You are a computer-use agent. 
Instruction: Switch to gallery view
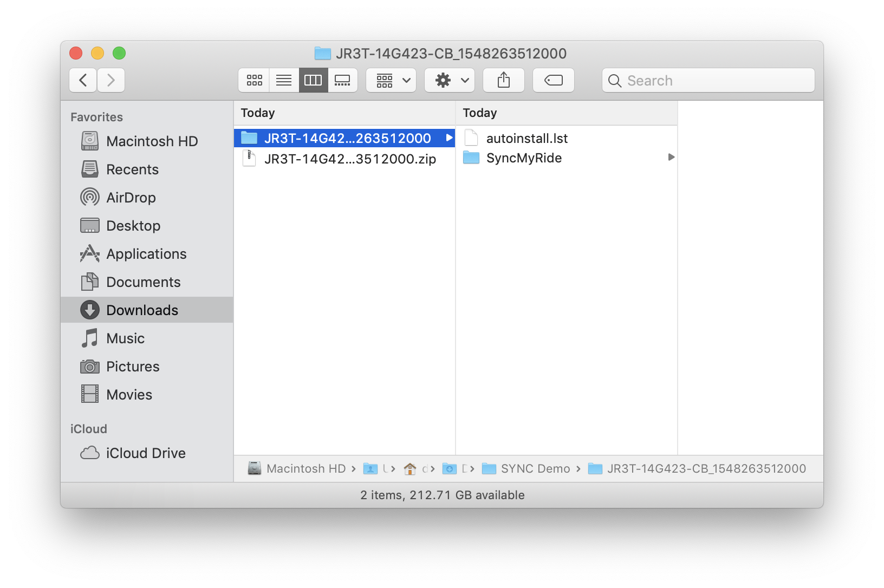pos(343,80)
